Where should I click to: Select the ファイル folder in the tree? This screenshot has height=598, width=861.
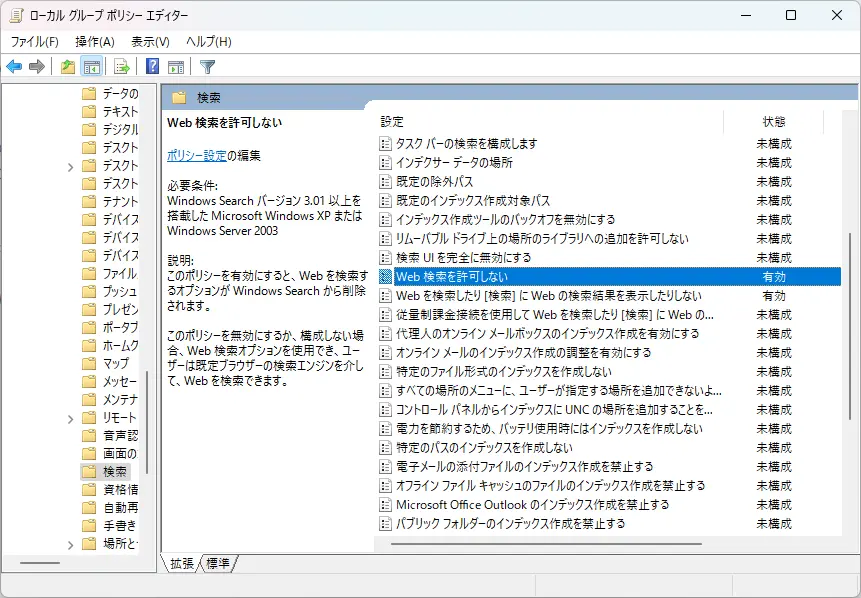(x=120, y=273)
